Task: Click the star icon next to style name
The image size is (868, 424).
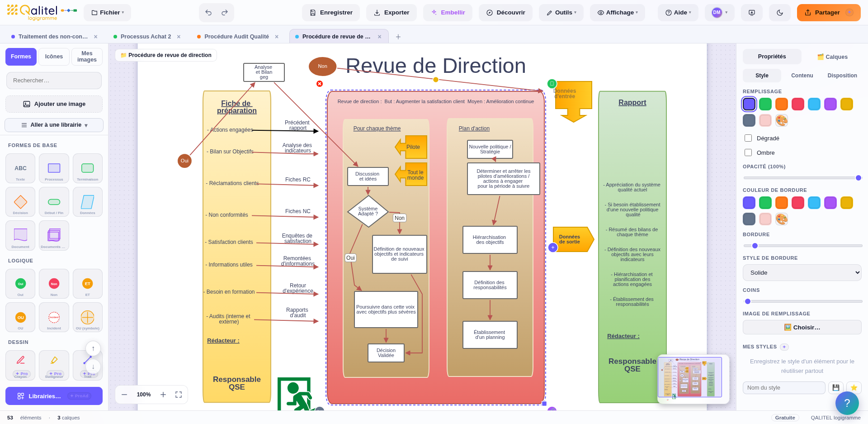Action: click(854, 388)
